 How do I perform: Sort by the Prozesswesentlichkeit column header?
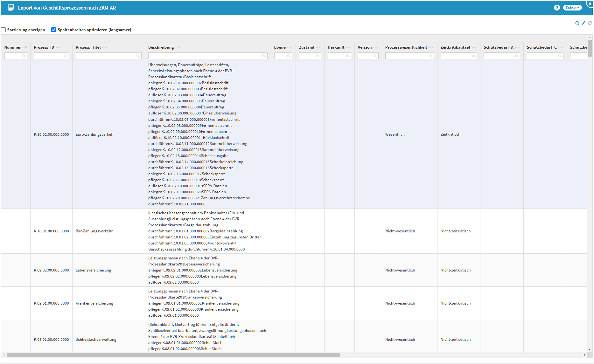(406, 47)
